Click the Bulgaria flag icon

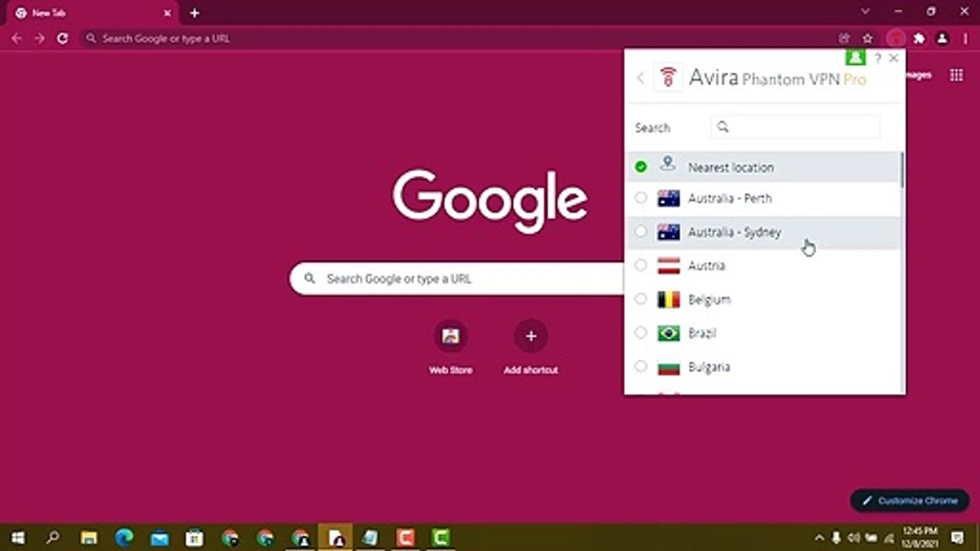pyautogui.click(x=668, y=367)
